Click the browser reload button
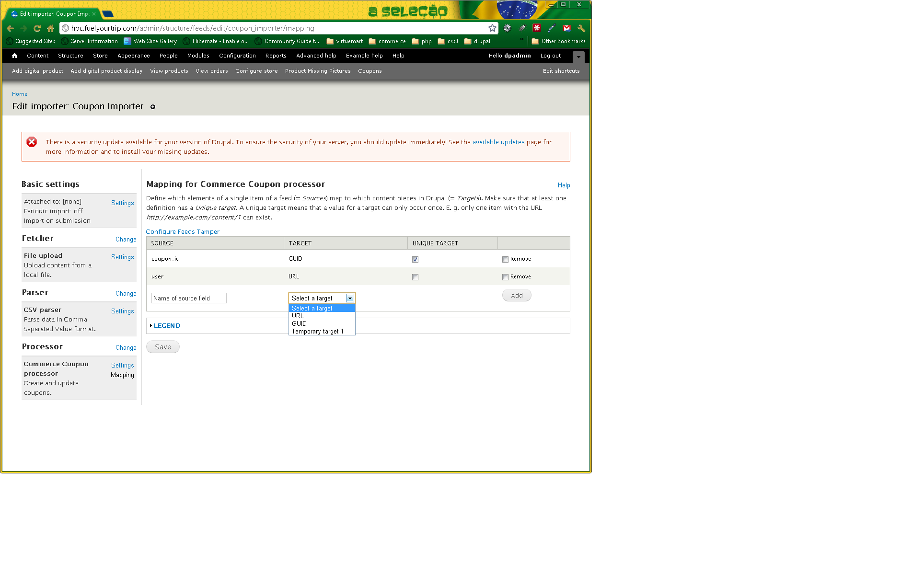 tap(37, 28)
